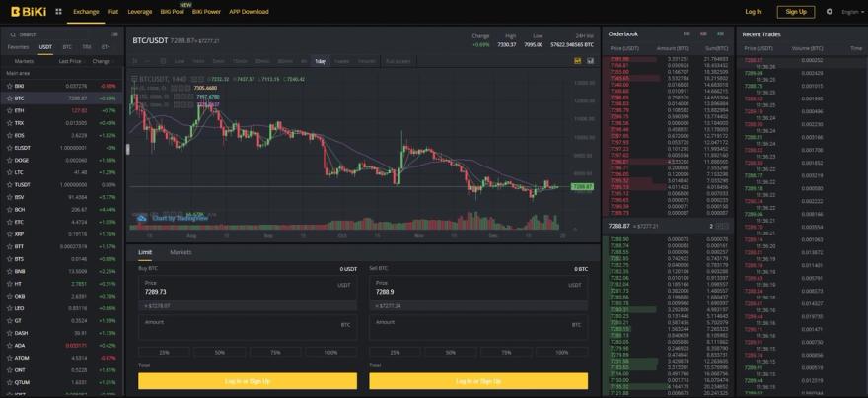Favorite DASH with its star icon
The height and width of the screenshot is (398, 868).
[10, 333]
